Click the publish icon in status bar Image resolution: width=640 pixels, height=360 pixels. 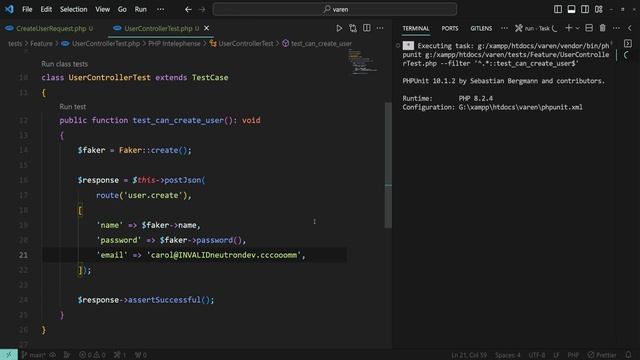pyautogui.click(x=67, y=355)
